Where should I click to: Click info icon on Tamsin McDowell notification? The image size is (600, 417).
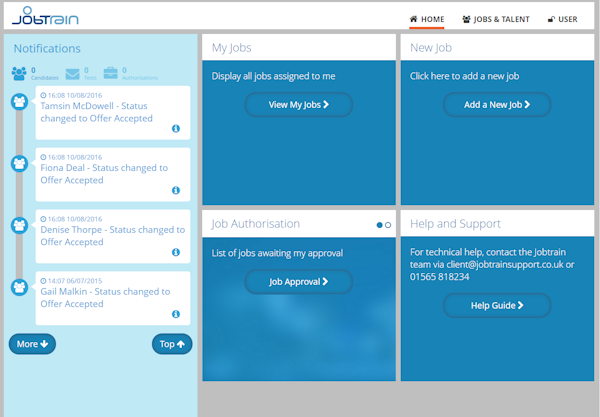tap(176, 129)
